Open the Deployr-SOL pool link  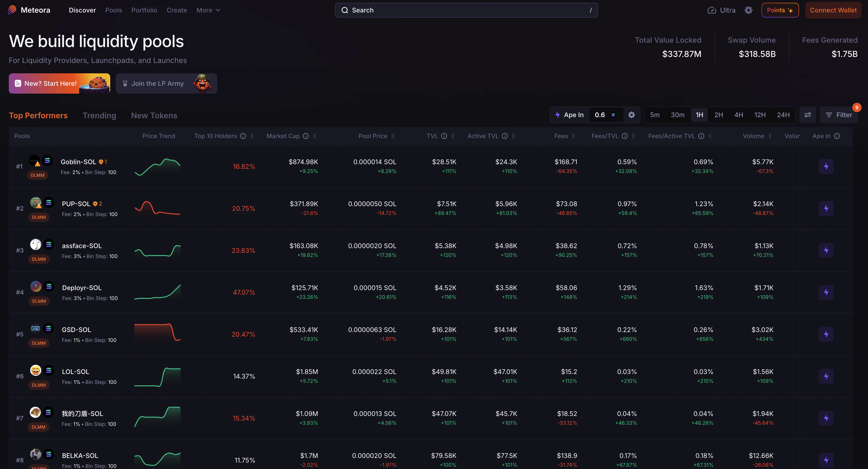(x=82, y=288)
